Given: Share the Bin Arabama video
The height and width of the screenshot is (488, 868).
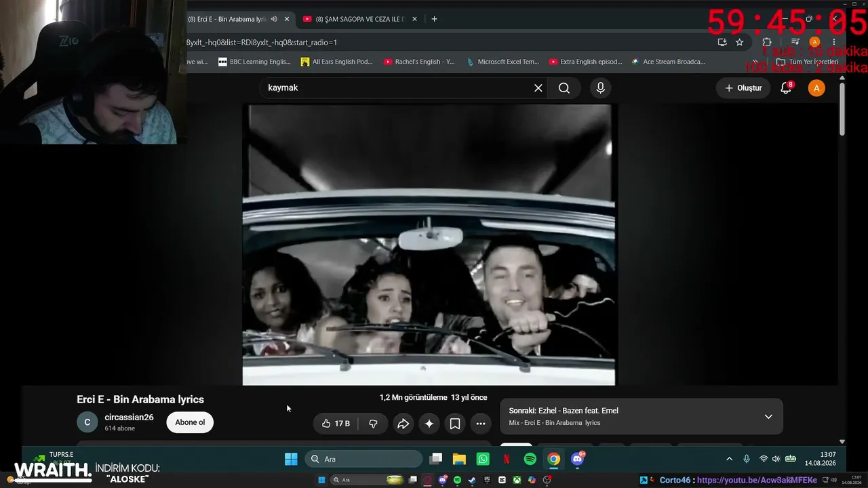Looking at the screenshot, I should [403, 424].
